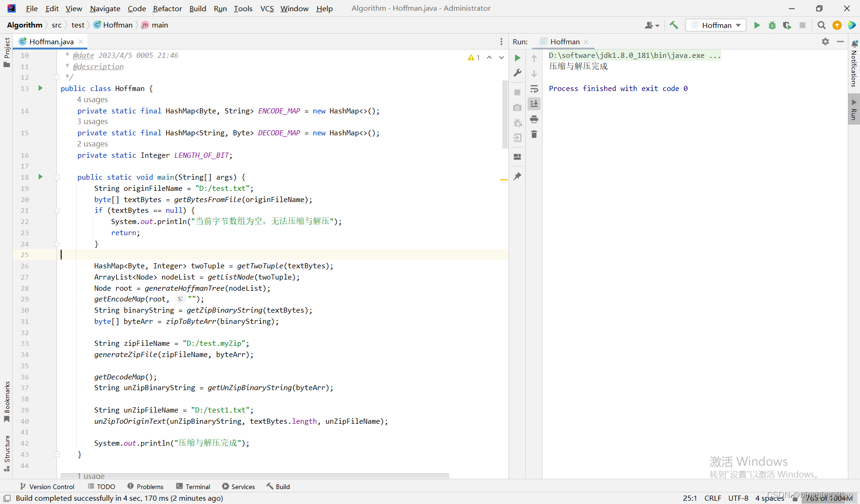Click the Stop icon in main toolbar
860x504 pixels.
pos(803,25)
